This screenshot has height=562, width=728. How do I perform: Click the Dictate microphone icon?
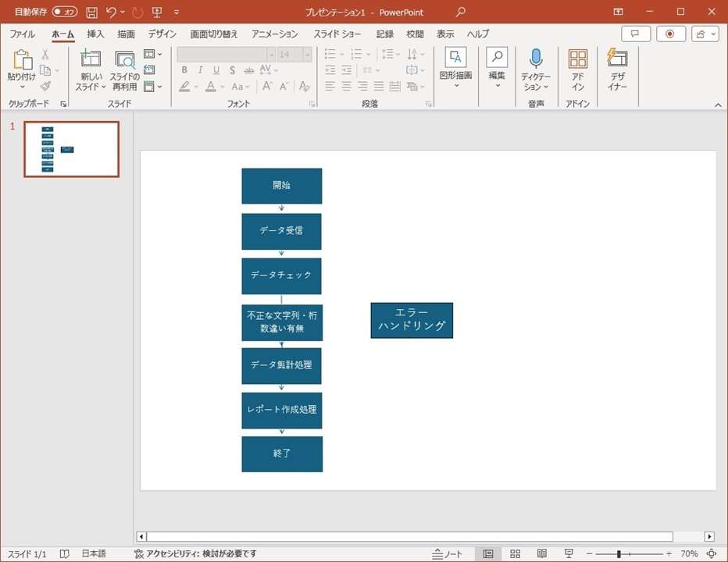click(x=536, y=59)
